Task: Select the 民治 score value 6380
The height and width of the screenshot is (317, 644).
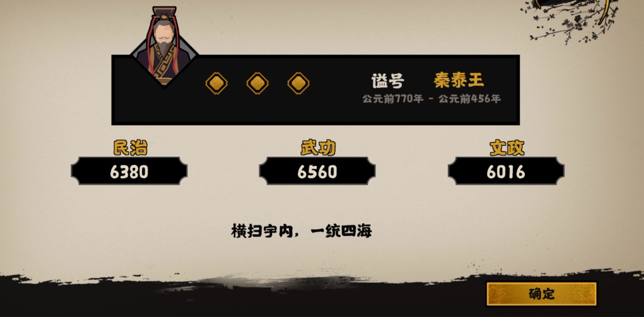Action: pyautogui.click(x=129, y=171)
